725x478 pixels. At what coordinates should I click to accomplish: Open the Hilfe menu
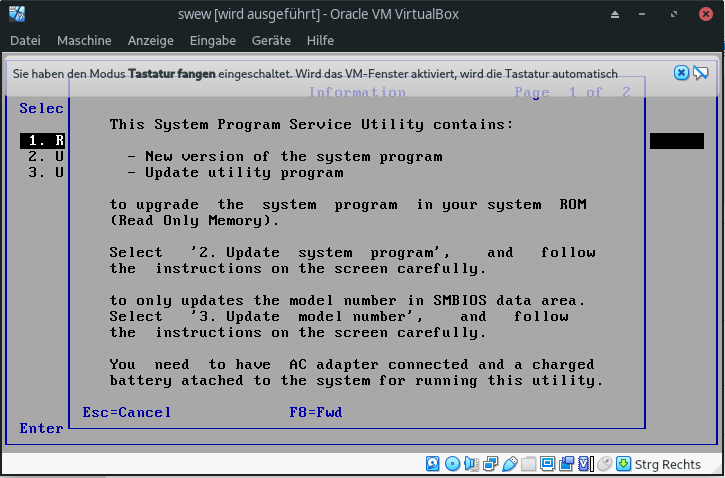point(320,40)
